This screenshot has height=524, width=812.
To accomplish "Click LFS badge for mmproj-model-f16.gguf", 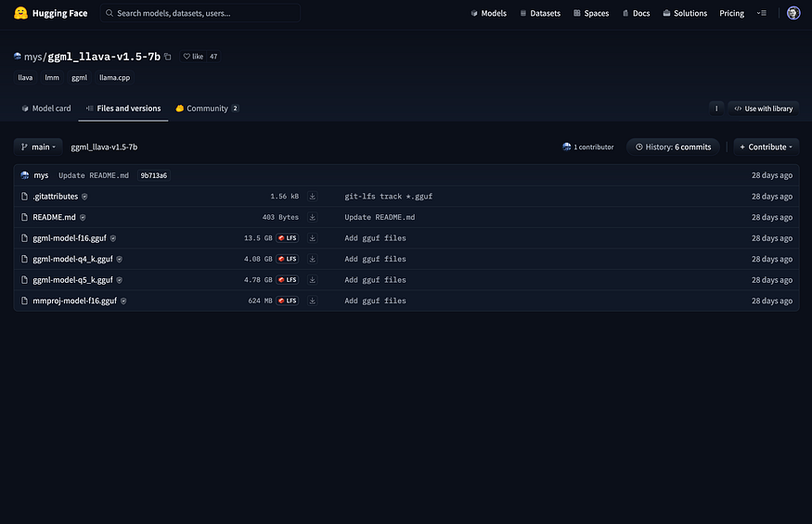I will point(288,300).
